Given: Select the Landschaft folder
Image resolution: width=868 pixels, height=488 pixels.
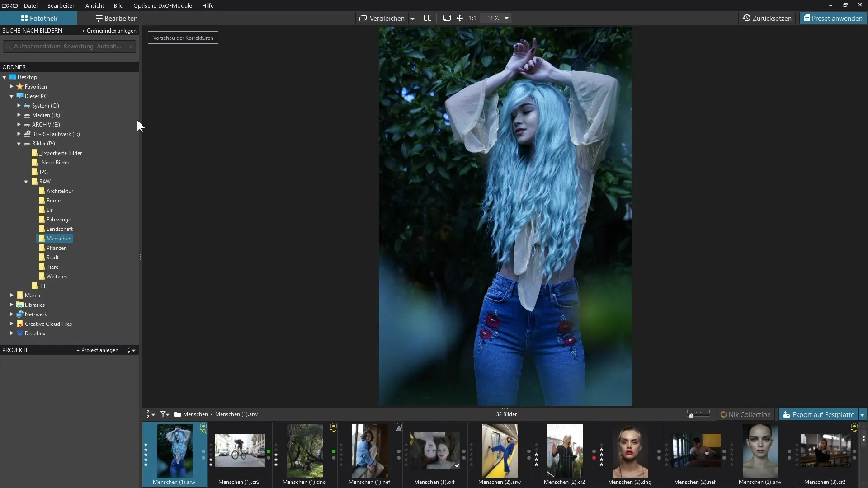Looking at the screenshot, I should (x=59, y=229).
